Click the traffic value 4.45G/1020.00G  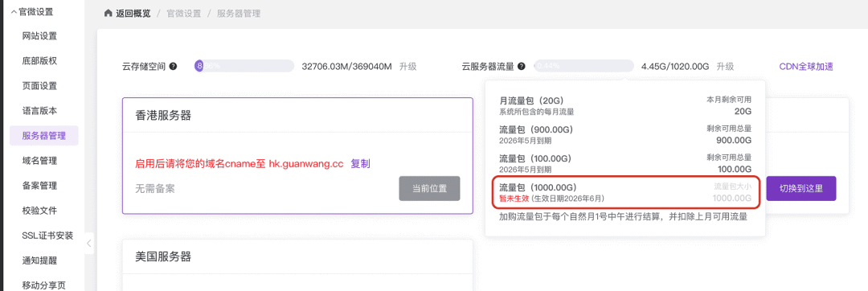(x=675, y=67)
